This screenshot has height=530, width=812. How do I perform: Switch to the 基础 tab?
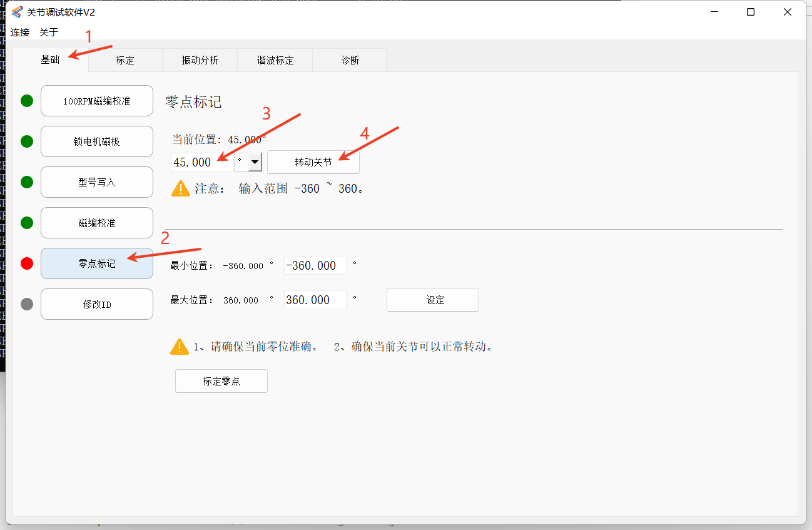50,60
